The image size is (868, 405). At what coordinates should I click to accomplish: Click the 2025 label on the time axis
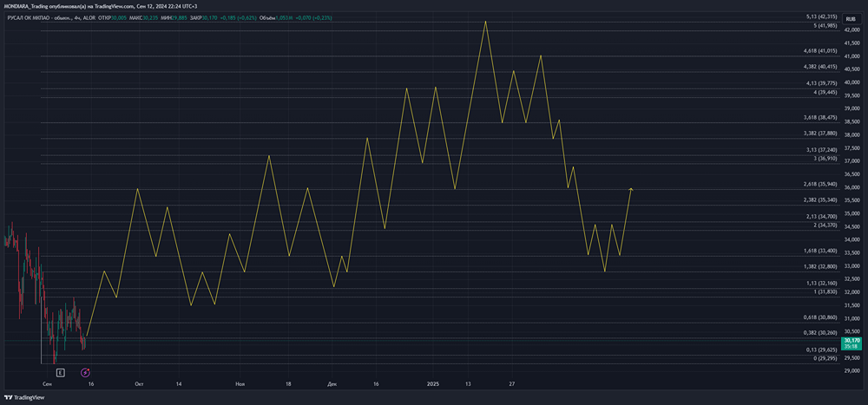(x=433, y=383)
